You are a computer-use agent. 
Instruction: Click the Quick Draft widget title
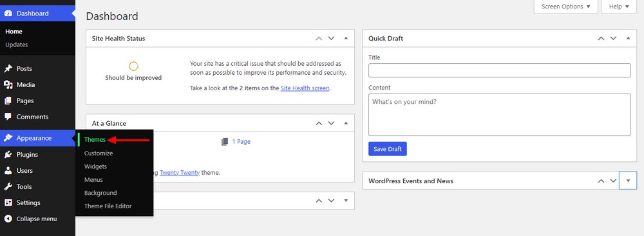point(386,38)
